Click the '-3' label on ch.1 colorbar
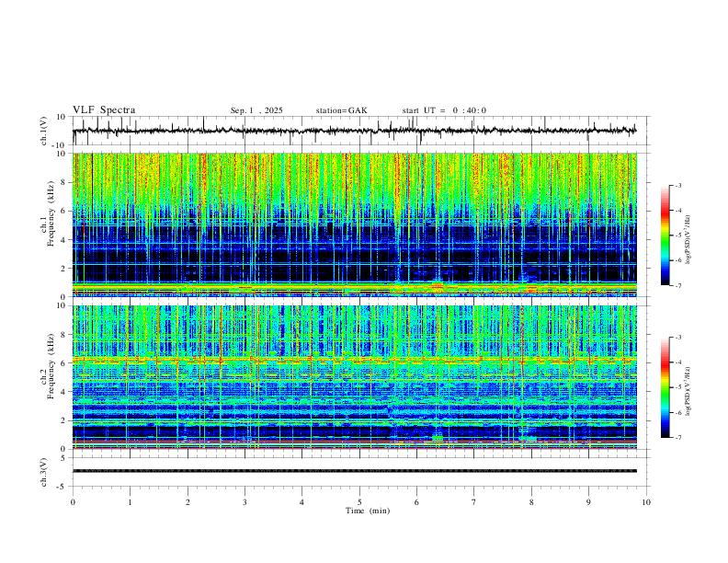 point(678,185)
